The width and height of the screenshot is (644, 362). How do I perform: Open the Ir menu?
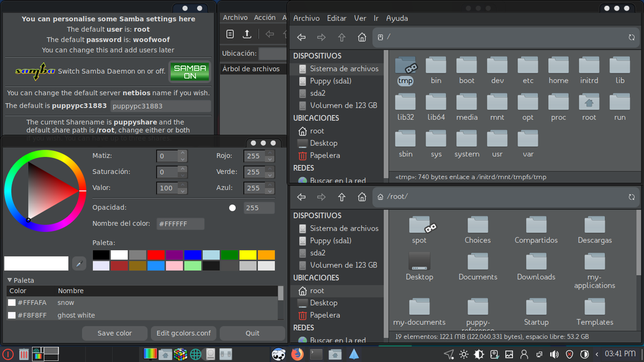[376, 18]
